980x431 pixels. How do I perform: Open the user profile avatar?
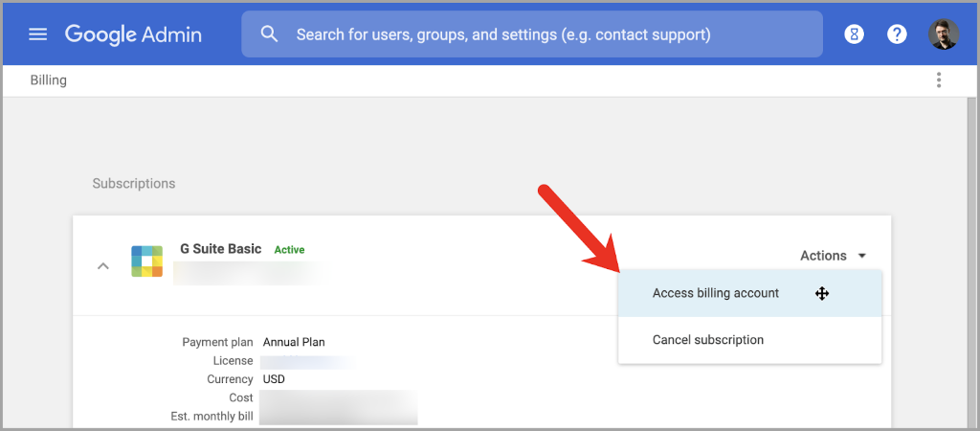click(943, 34)
